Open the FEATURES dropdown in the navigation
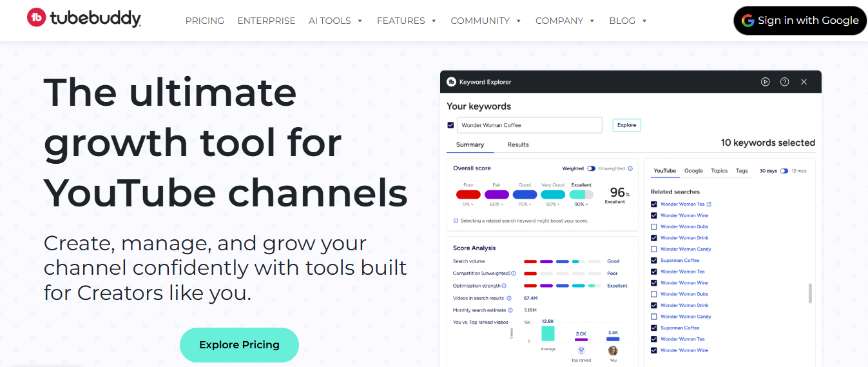The width and height of the screenshot is (868, 367). [407, 21]
